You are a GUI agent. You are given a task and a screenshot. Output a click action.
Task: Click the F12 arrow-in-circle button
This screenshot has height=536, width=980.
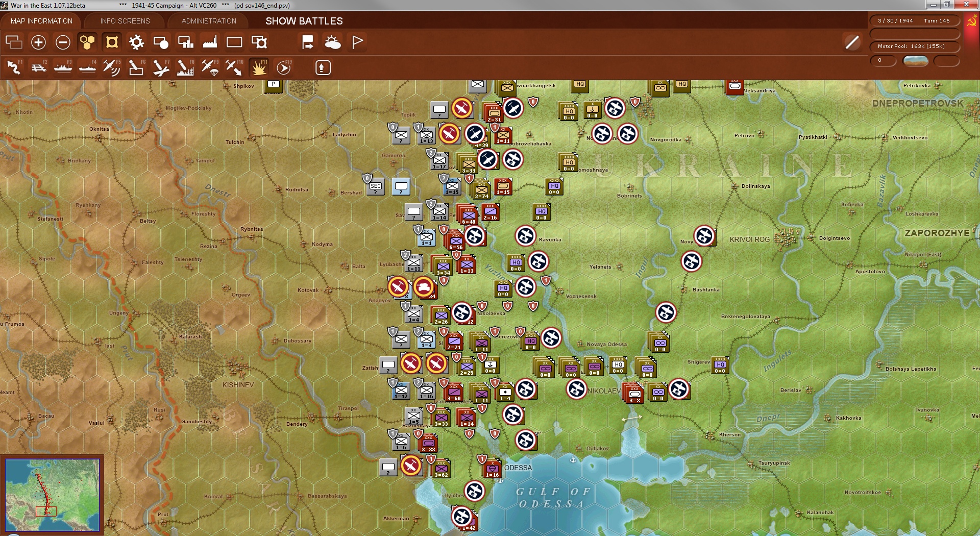click(284, 67)
